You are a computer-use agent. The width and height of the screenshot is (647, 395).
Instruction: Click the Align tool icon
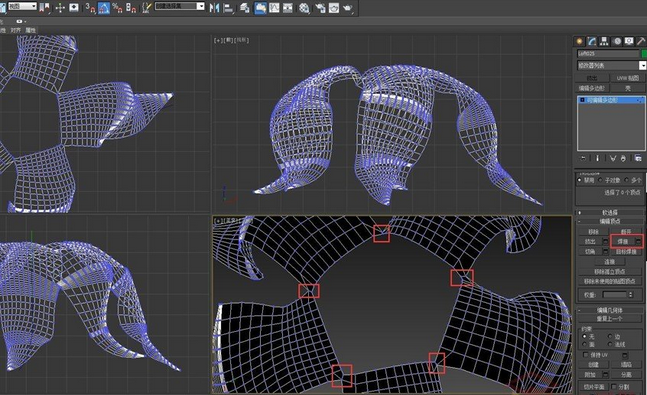click(x=228, y=8)
